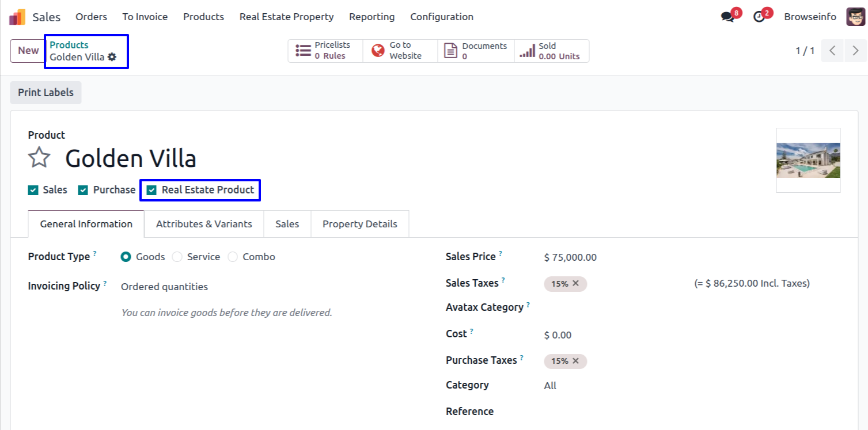Screen dimensions: 868x430
Task: Click the Sales app logo icon
Action: click(17, 17)
